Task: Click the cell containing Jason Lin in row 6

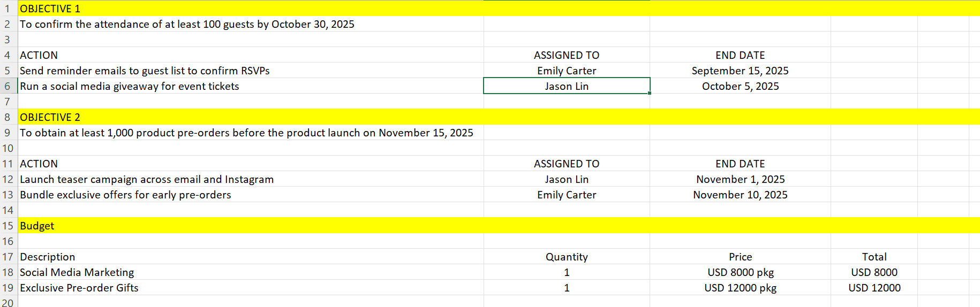Action: point(566,86)
